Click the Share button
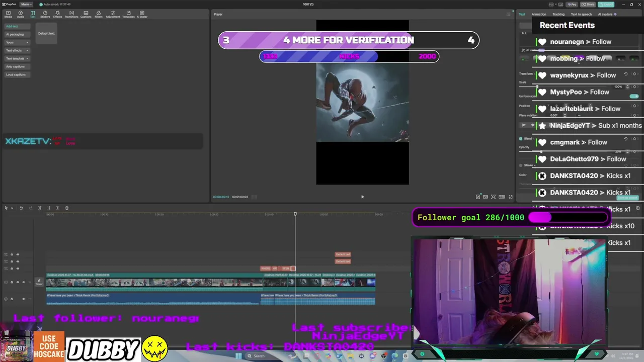 click(x=588, y=5)
